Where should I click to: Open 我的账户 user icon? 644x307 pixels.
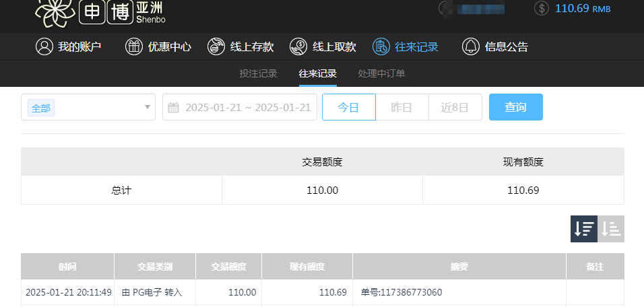click(x=44, y=47)
